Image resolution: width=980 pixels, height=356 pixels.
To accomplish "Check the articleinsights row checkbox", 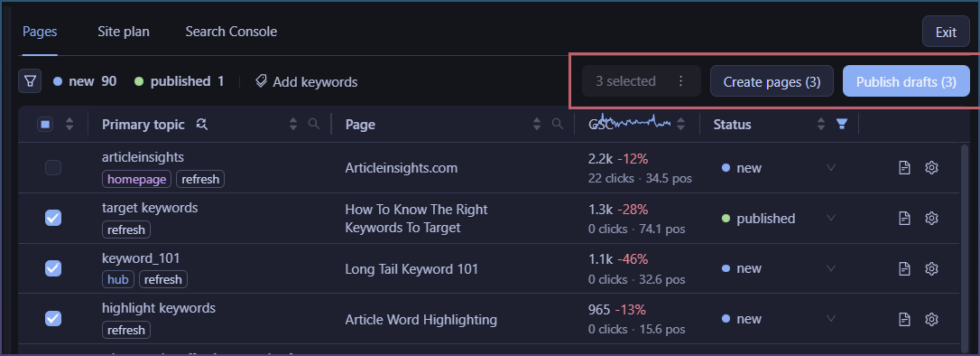I will click(53, 168).
